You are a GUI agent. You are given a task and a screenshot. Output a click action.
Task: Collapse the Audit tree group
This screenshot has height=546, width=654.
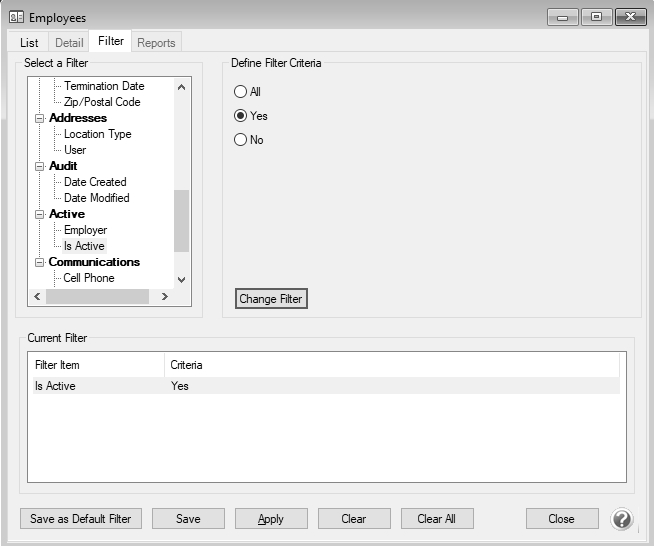coord(40,166)
